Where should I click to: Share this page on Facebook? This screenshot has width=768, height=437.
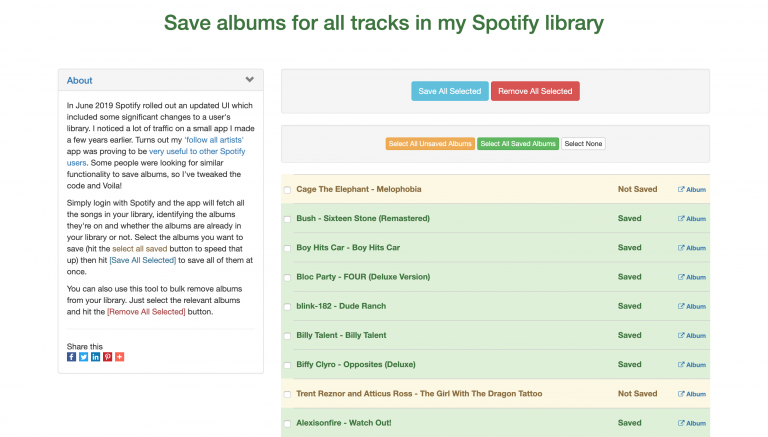(72, 357)
